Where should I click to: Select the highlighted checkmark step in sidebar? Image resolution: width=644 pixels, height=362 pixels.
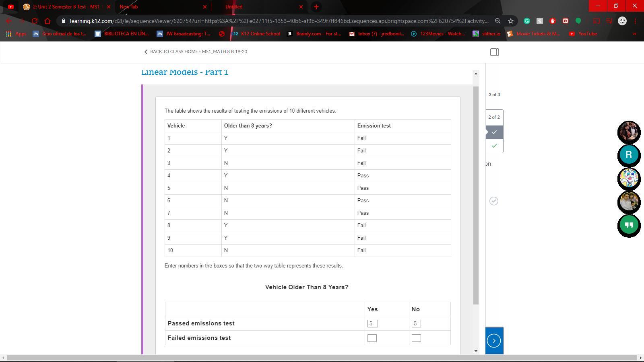[x=494, y=132]
